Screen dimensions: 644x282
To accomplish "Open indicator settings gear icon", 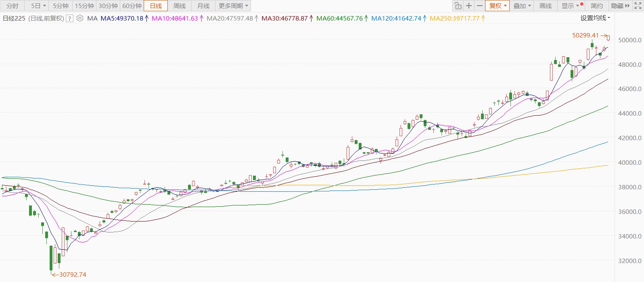I will 80,18.
